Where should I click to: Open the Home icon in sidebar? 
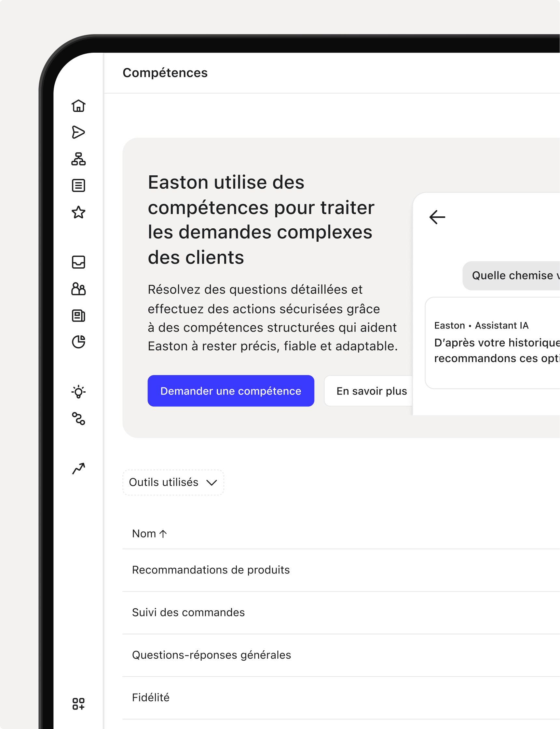[78, 106]
